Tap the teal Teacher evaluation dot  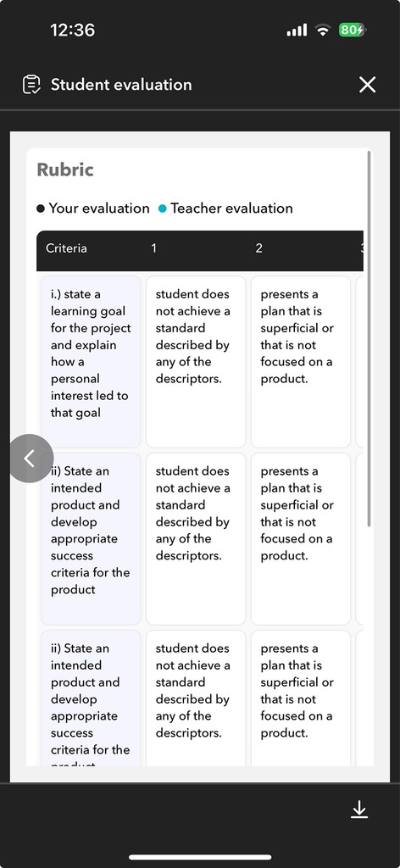[162, 209]
